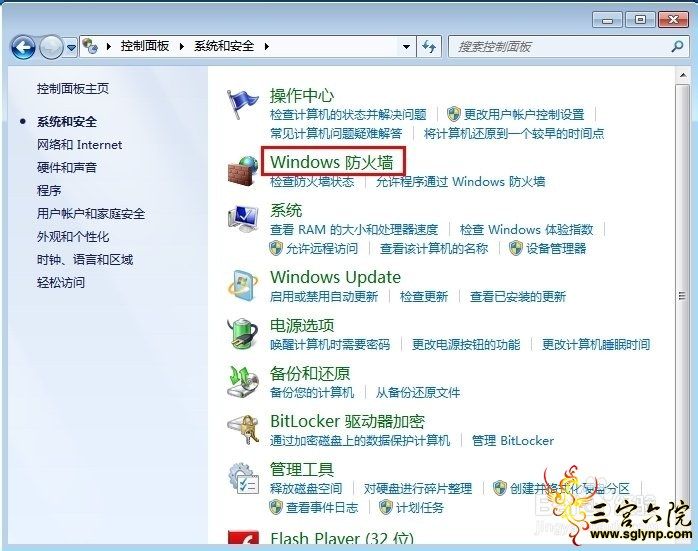Click the Windows Update icon

tap(243, 285)
